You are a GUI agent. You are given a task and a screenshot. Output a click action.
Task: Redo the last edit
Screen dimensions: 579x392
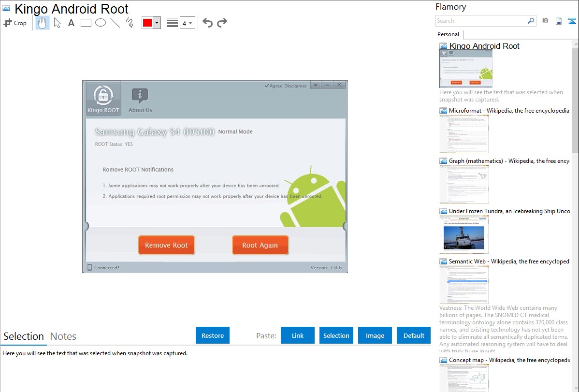(x=222, y=23)
